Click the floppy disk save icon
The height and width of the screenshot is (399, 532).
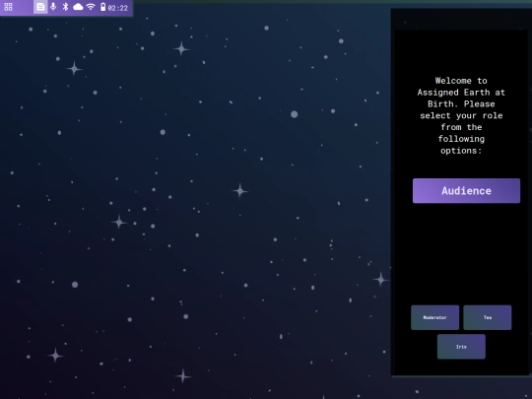pyautogui.click(x=40, y=7)
